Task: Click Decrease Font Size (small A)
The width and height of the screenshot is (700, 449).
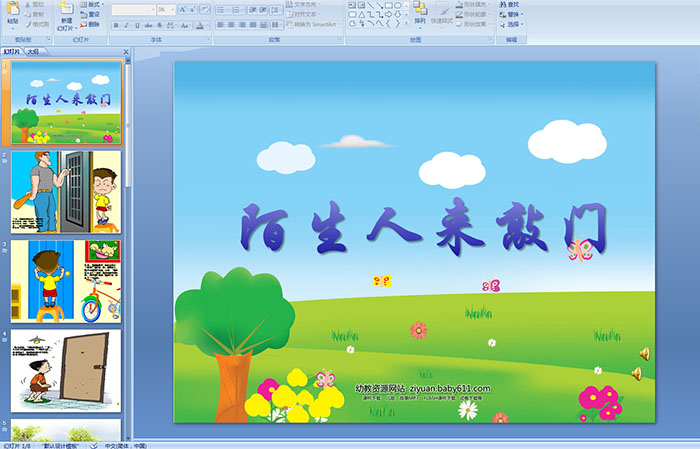Action: click(192, 9)
